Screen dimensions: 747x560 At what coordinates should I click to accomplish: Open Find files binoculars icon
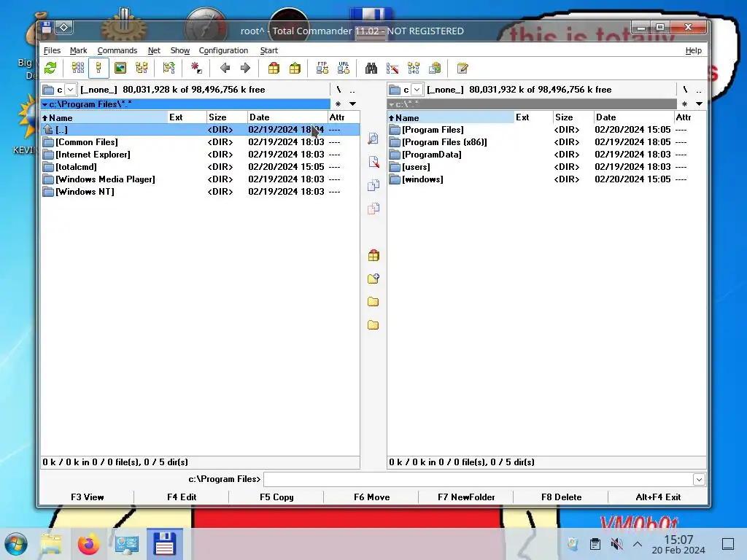[x=371, y=68]
